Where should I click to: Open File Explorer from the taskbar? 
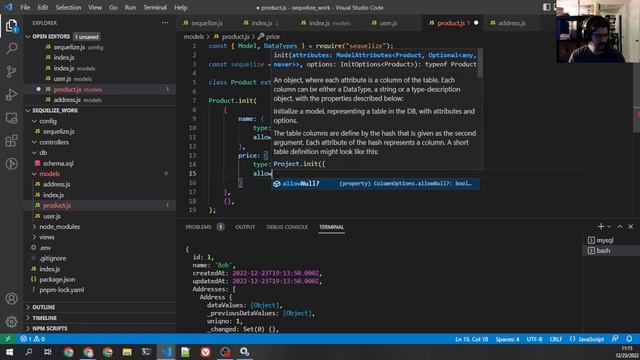(x=127, y=352)
